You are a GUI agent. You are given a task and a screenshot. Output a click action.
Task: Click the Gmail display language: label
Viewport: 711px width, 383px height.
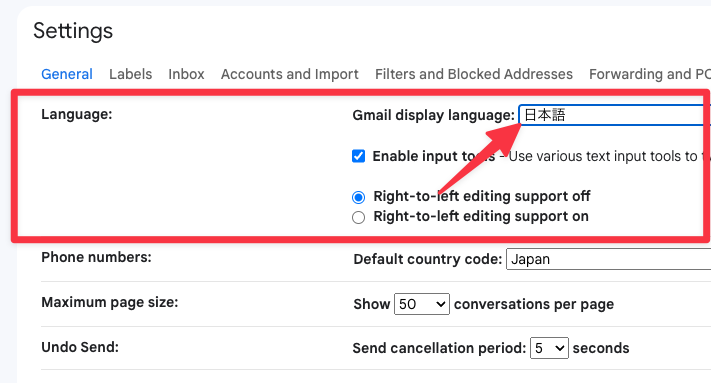[433, 115]
